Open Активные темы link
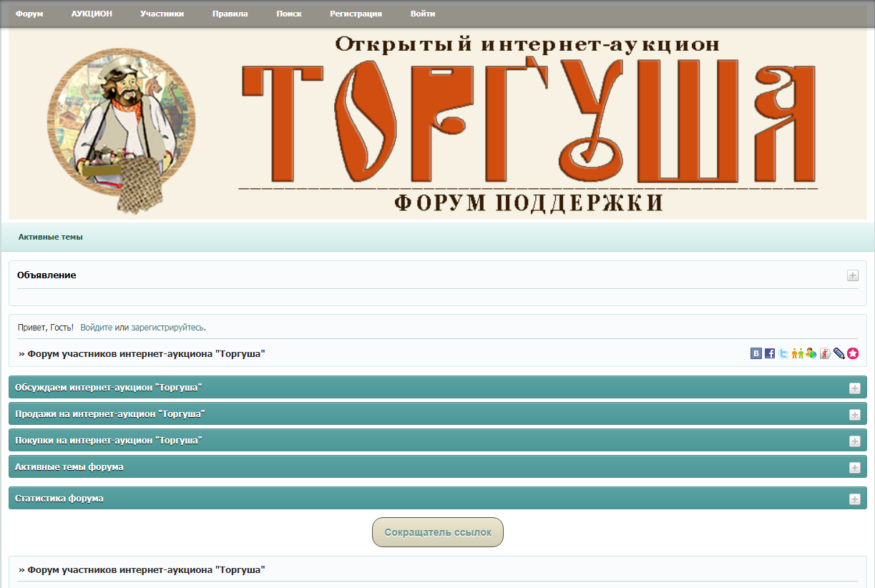The width and height of the screenshot is (875, 588). (51, 237)
